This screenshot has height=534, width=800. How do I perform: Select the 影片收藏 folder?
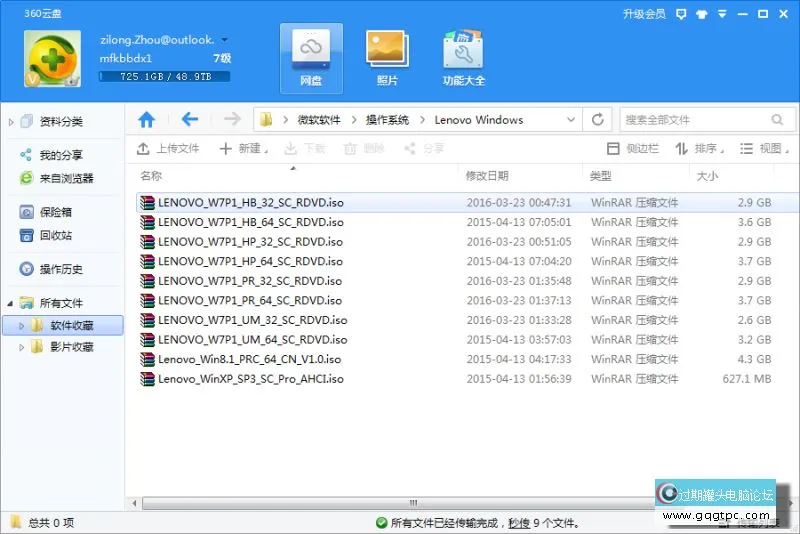tap(72, 347)
